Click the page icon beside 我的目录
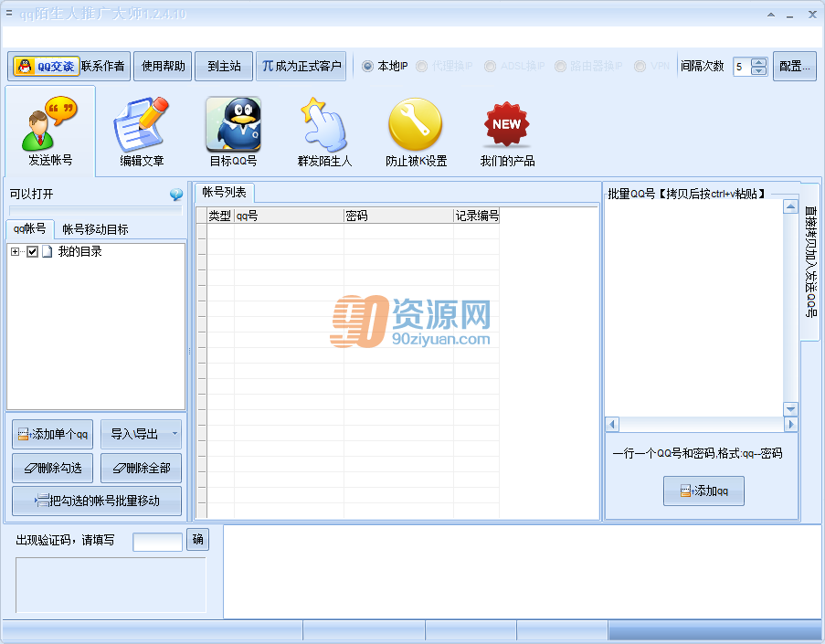825x644 pixels. [48, 251]
